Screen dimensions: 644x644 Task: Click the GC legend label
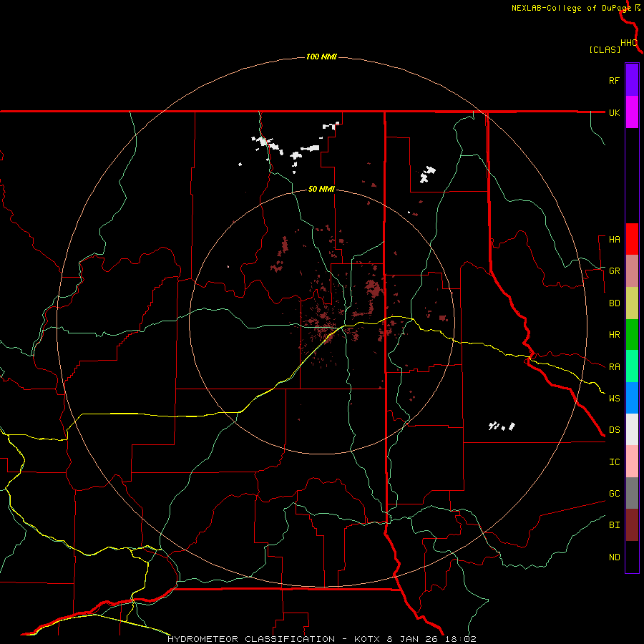click(614, 494)
